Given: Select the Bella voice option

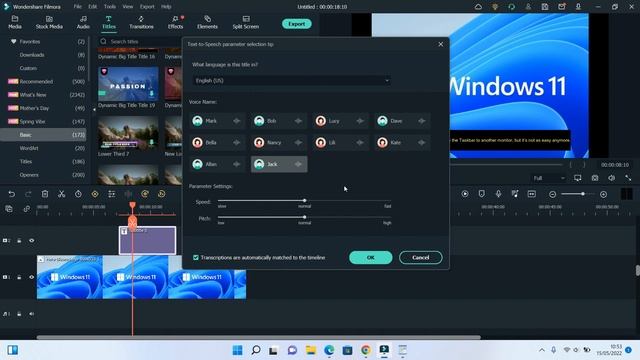Looking at the screenshot, I should [218, 142].
